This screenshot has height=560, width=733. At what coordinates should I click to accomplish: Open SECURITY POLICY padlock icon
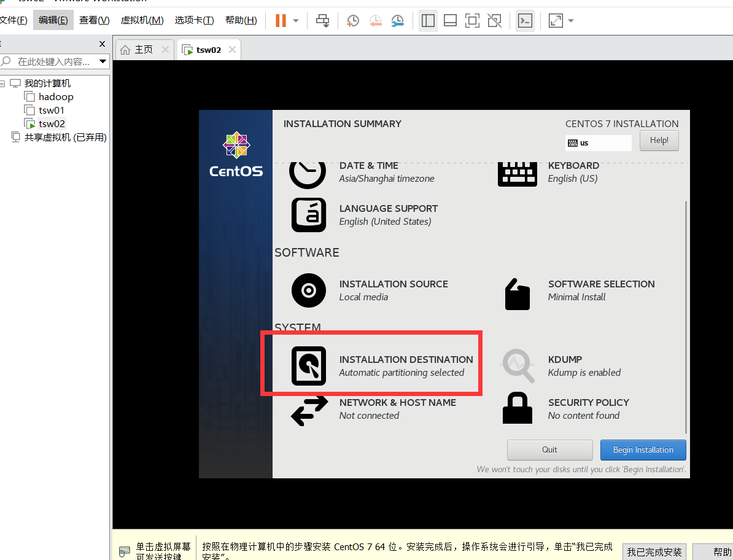point(518,408)
